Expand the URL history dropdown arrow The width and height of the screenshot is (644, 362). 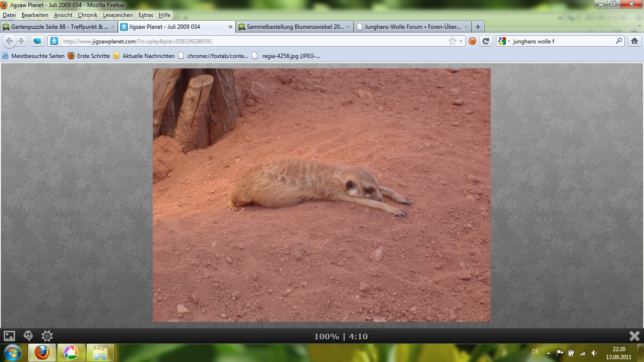click(x=461, y=41)
